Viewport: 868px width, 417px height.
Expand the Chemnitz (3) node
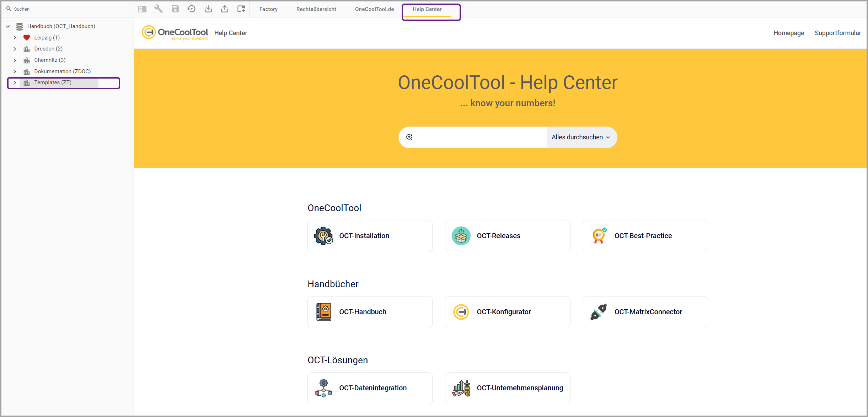pyautogui.click(x=15, y=60)
